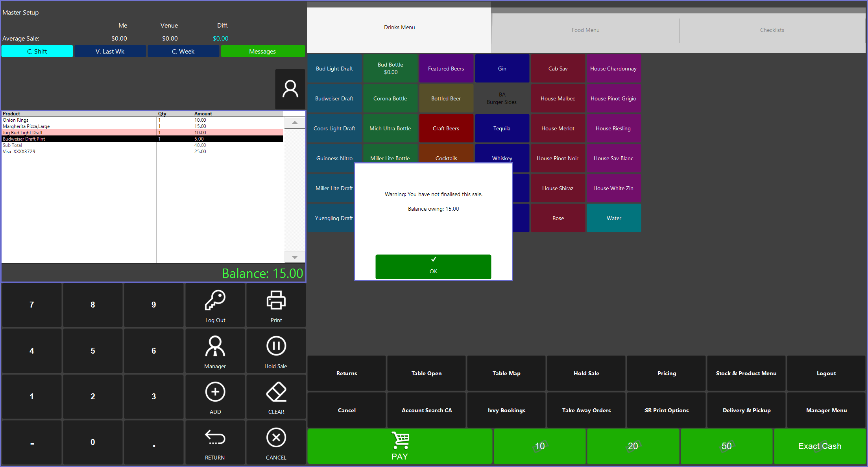Click the customer profile icon
The height and width of the screenshot is (467, 868).
pos(290,89)
